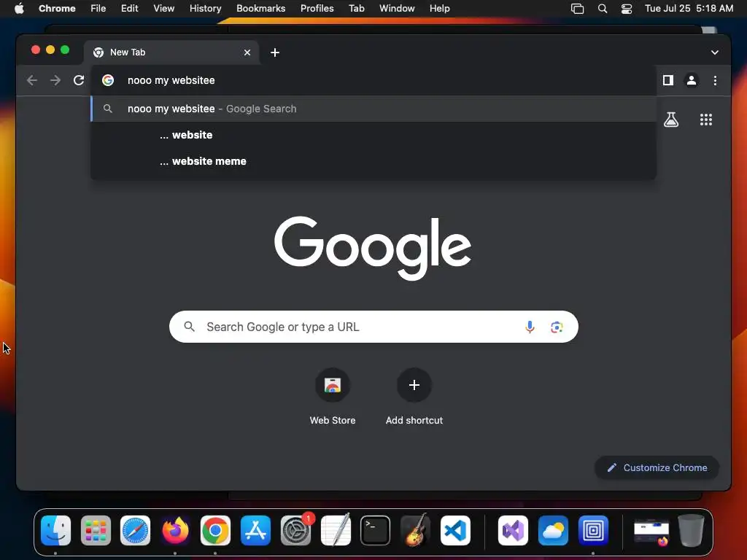Open Launchpad from the dock
The width and height of the screenshot is (747, 560).
(96, 531)
